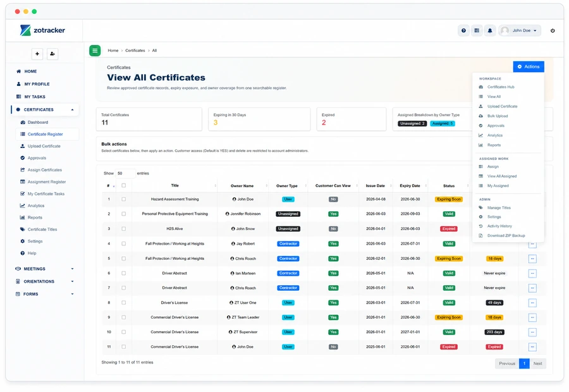The image size is (569, 392).
Task: Click the plus quick-add button in sidebar
Action: point(37,54)
